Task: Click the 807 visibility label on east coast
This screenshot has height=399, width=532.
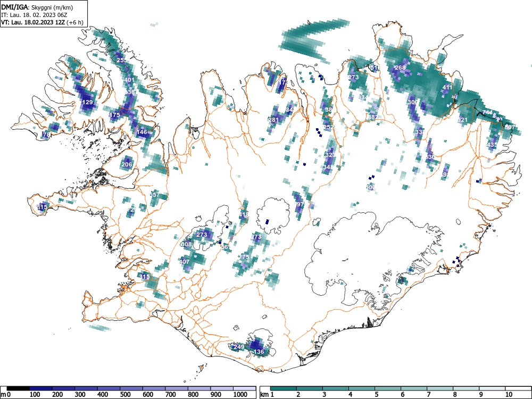Action: coord(510,127)
